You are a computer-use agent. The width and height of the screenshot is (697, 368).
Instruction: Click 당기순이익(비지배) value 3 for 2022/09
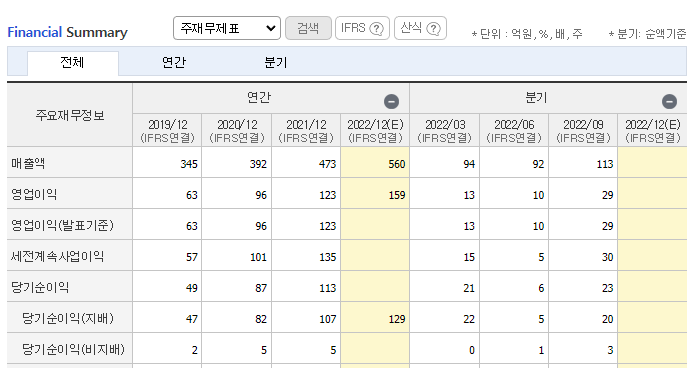tap(611, 350)
